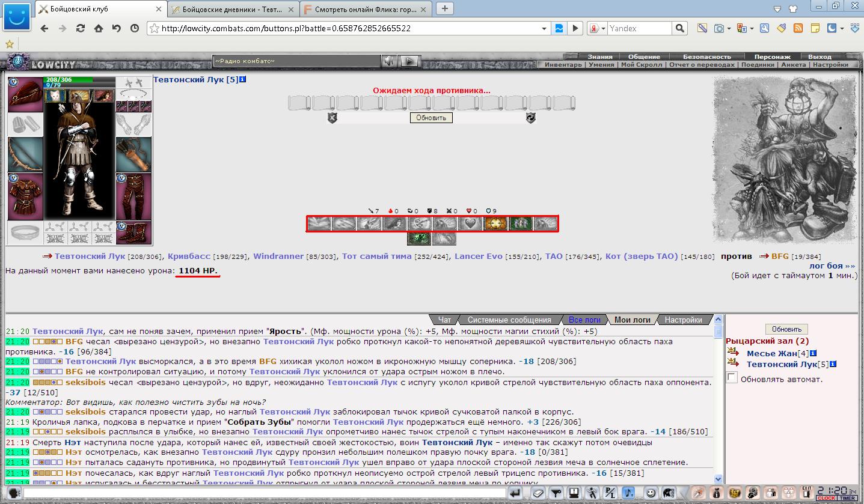Switch to Мои логи tab
Viewport: 864px width, 504px height.
point(632,320)
